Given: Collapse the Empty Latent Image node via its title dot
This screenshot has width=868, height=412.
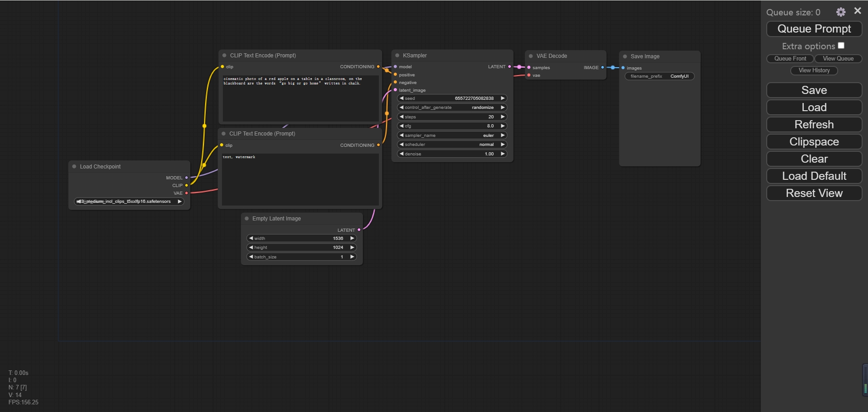Looking at the screenshot, I should click(247, 219).
